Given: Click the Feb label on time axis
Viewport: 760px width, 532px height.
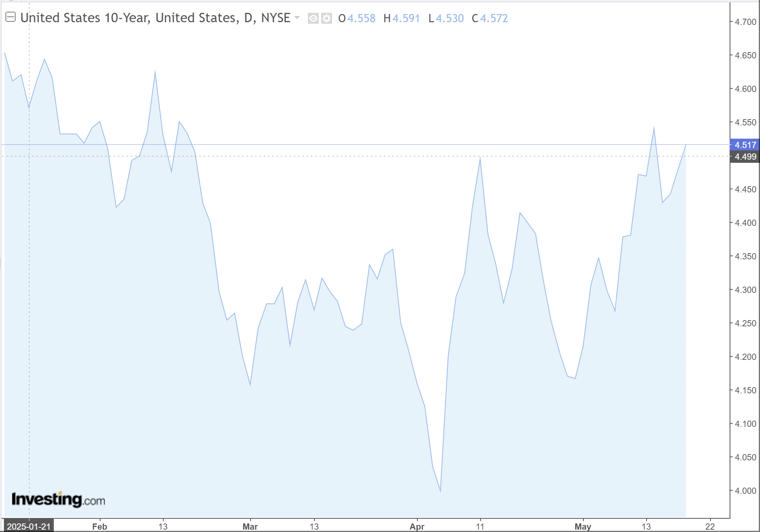Looking at the screenshot, I should tap(99, 527).
